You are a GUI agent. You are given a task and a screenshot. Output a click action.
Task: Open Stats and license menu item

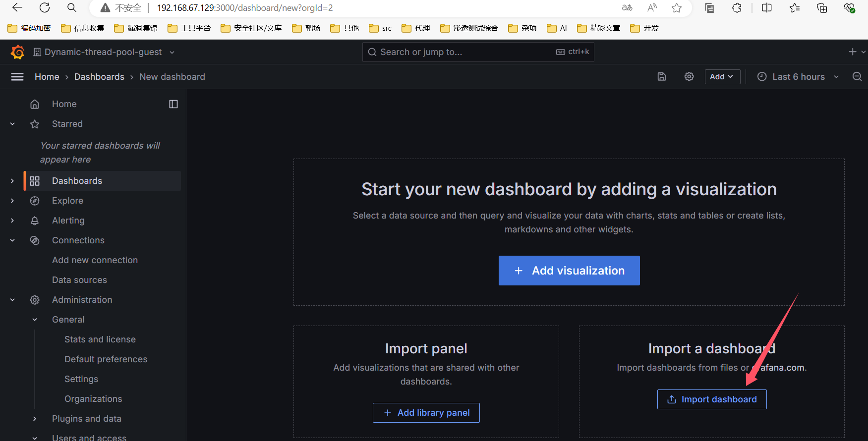pos(100,339)
